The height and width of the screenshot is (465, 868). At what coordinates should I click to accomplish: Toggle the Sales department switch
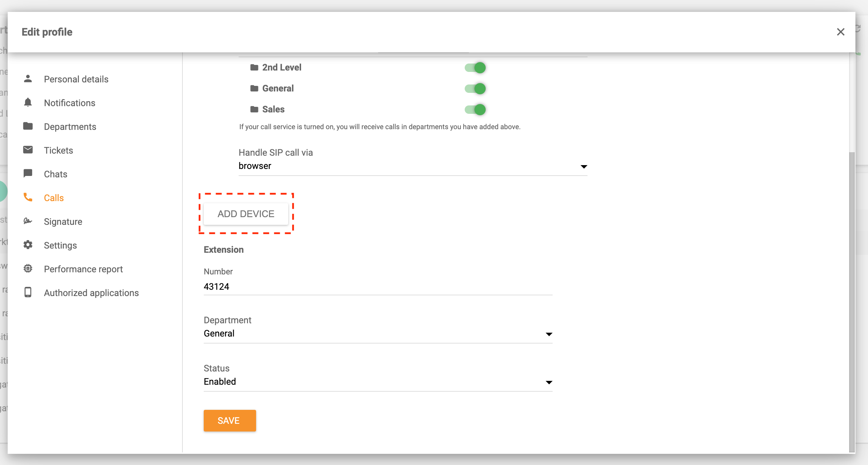click(475, 109)
